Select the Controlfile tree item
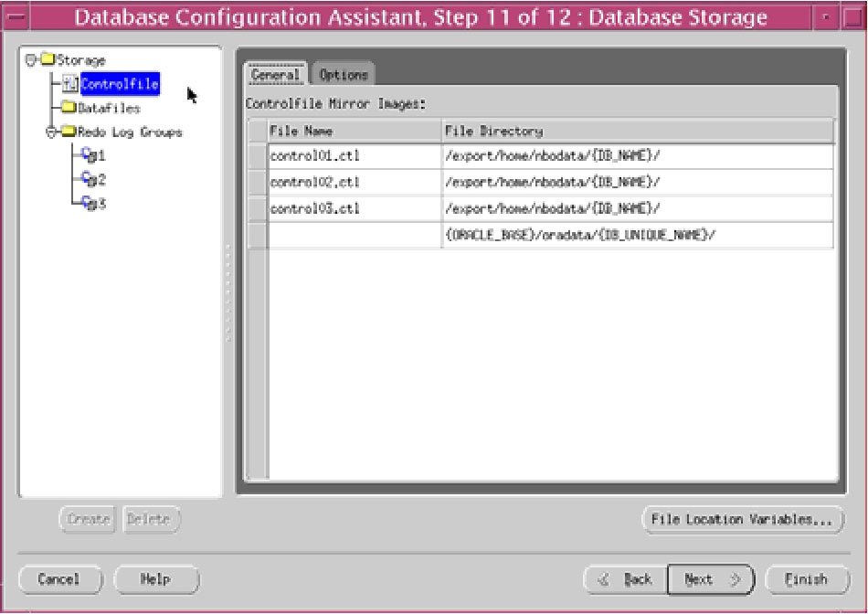Viewport: 868px width, 614px height. (120, 83)
